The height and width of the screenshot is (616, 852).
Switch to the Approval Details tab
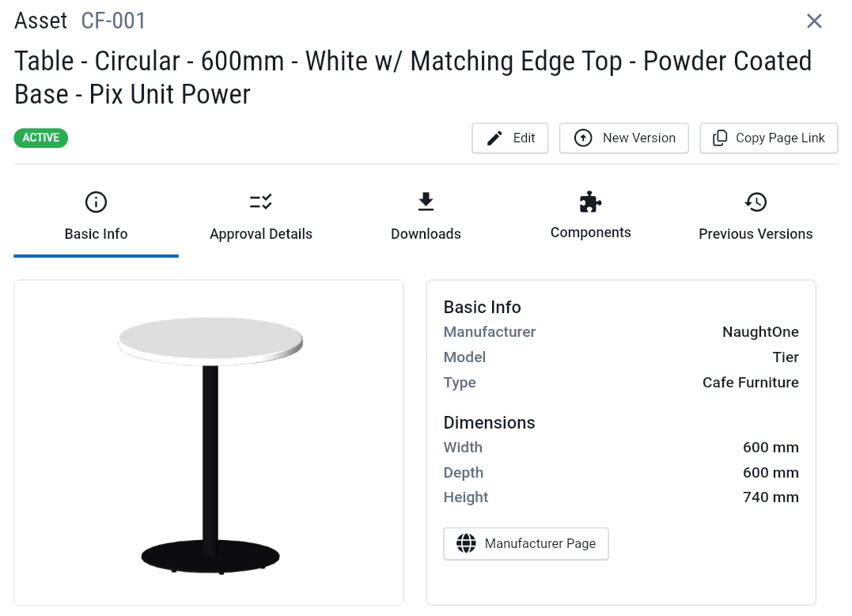point(261,234)
